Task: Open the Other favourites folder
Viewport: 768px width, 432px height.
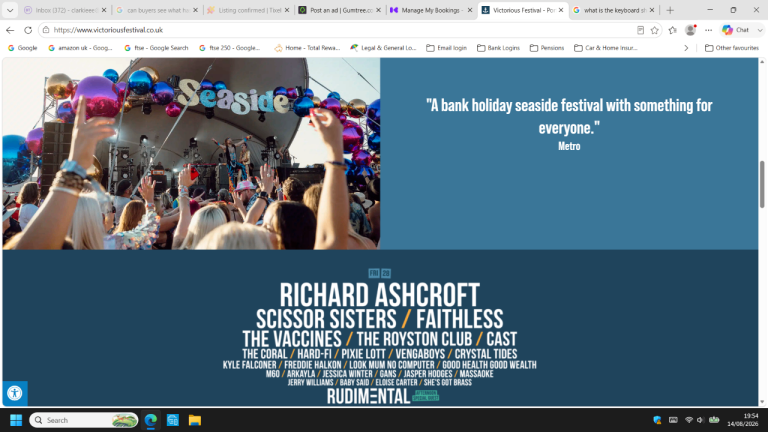Action: pos(732,48)
